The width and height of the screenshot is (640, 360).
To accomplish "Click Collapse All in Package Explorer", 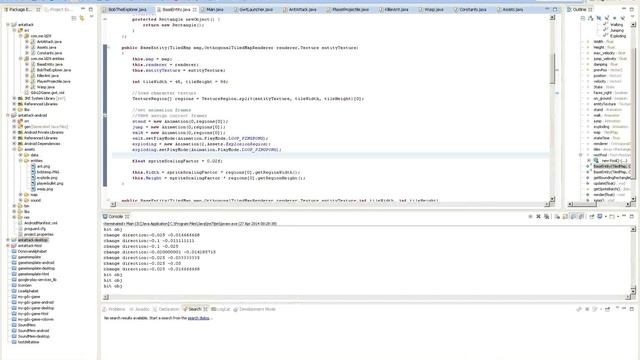I will (74, 18).
